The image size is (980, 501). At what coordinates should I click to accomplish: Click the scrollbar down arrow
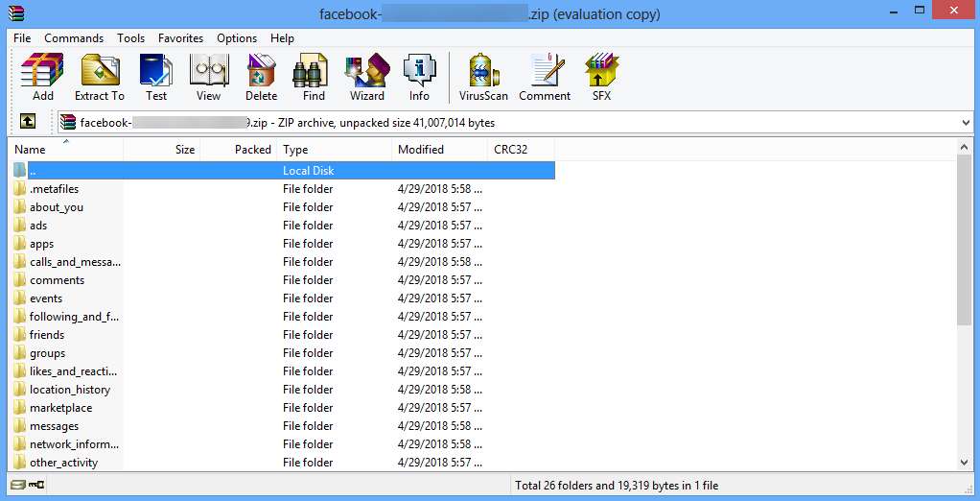point(965,462)
